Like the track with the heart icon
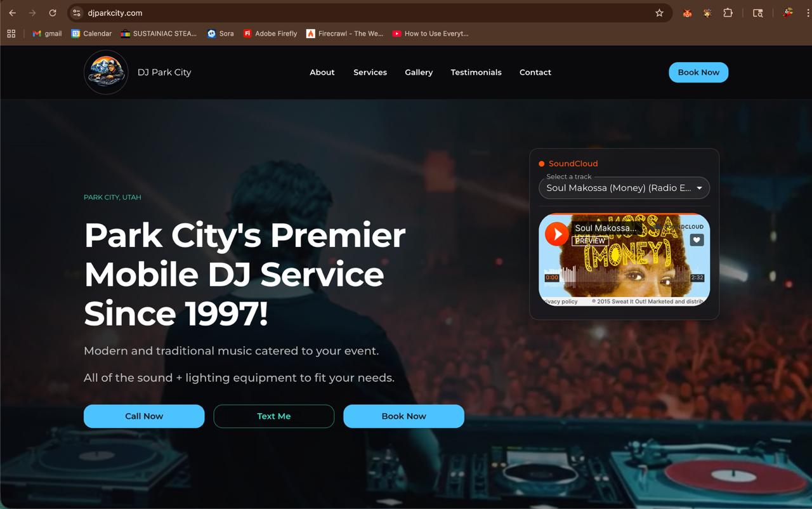This screenshot has width=812, height=509. 697,240
